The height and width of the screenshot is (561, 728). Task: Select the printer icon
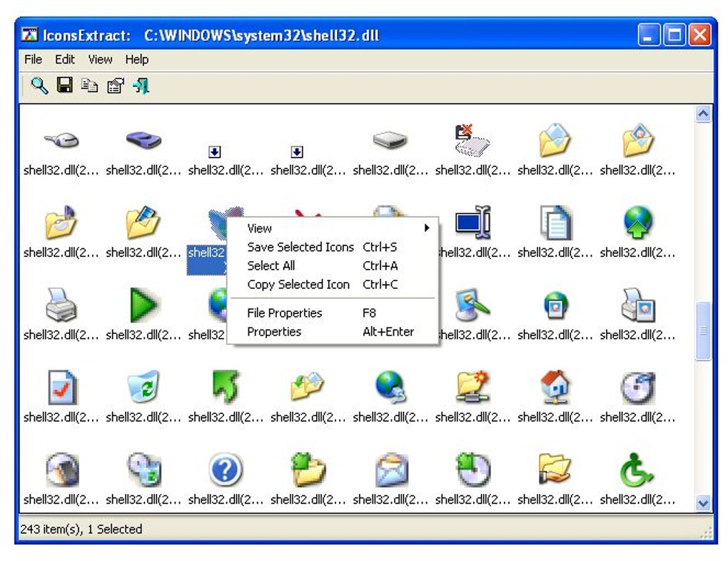point(61,305)
